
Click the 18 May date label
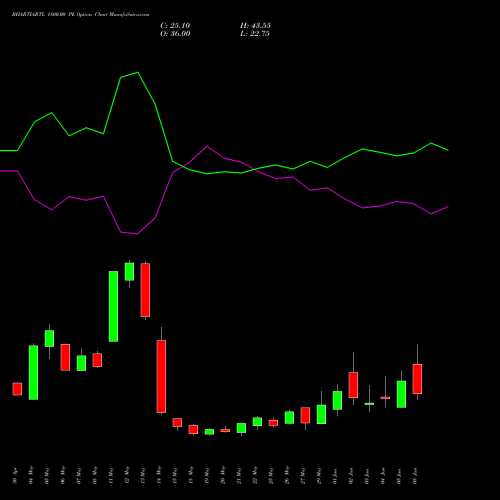click(191, 476)
